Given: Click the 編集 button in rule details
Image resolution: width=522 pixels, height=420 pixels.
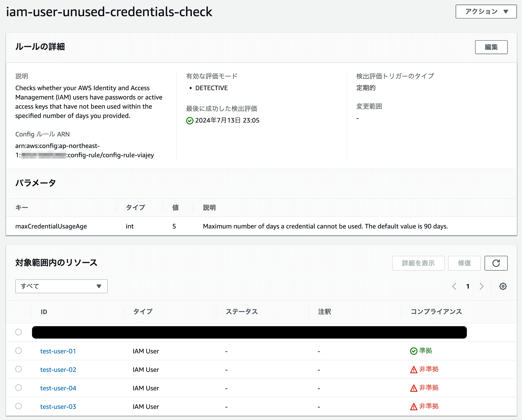Looking at the screenshot, I should (x=491, y=47).
